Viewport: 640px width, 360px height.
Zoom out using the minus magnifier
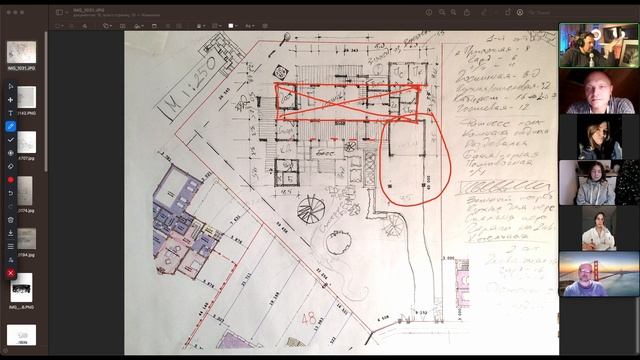[442, 12]
